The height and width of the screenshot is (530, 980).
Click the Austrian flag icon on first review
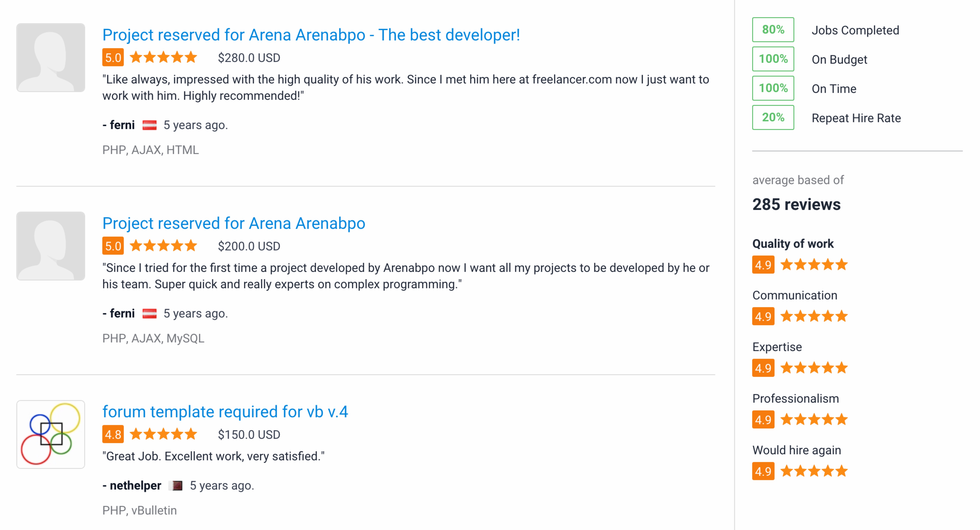(149, 125)
